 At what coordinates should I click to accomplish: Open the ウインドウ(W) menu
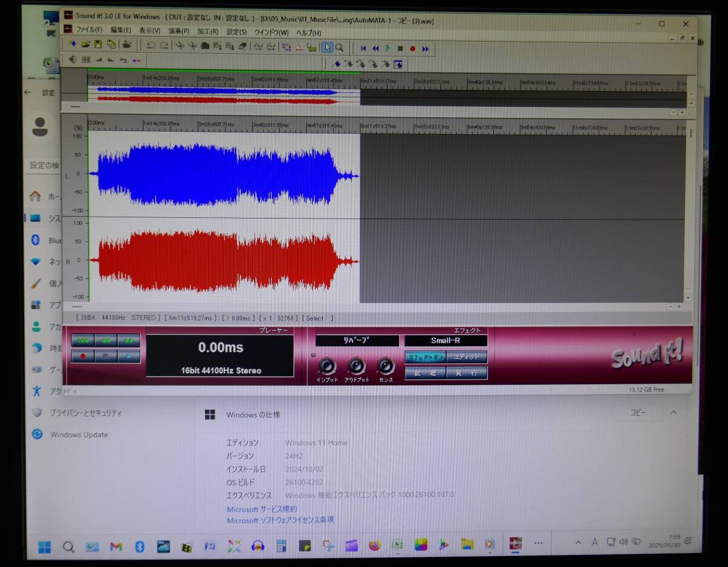click(271, 32)
